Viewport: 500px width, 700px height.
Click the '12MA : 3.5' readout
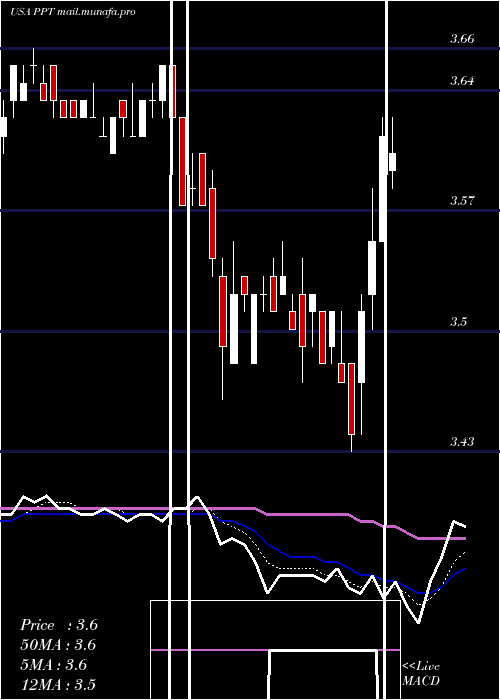pos(58,684)
